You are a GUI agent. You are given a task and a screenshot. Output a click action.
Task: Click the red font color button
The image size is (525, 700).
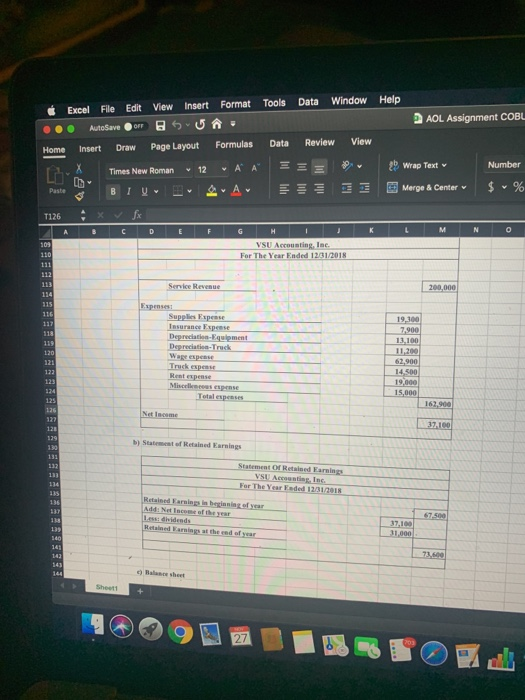pos(237,190)
